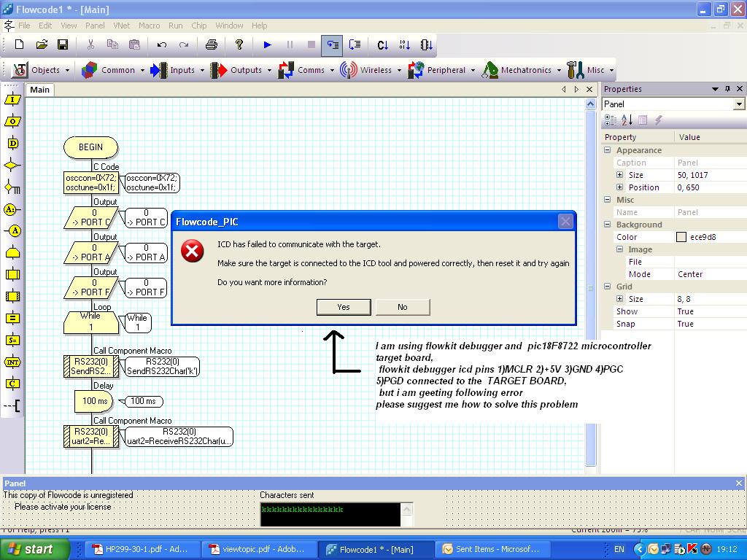
Task: Click the Step Into toolbar icon
Action: tap(332, 44)
